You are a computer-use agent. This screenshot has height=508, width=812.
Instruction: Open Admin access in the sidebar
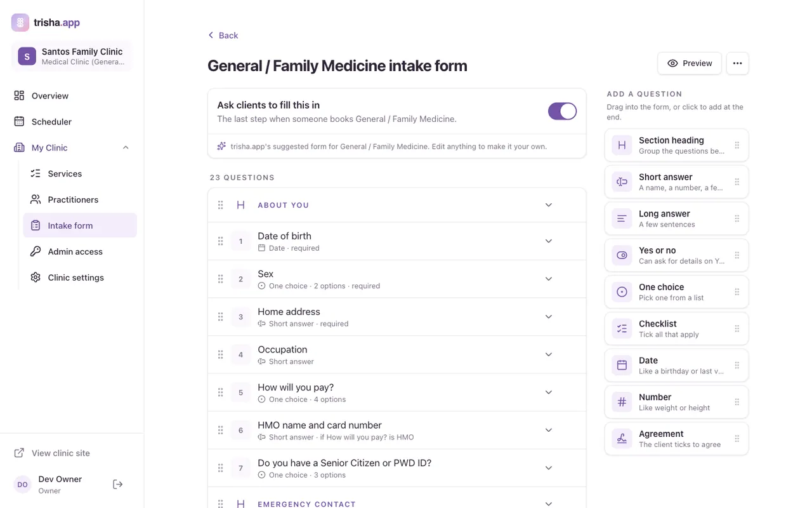point(80,251)
